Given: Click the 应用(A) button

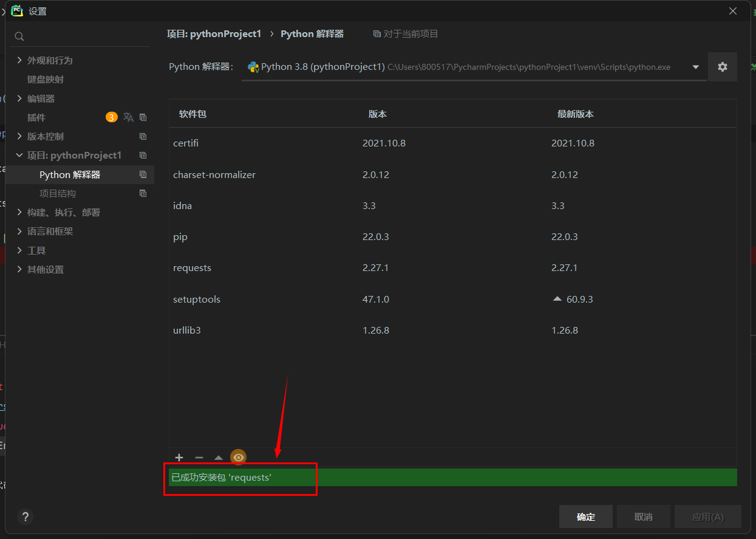Looking at the screenshot, I should coord(708,517).
